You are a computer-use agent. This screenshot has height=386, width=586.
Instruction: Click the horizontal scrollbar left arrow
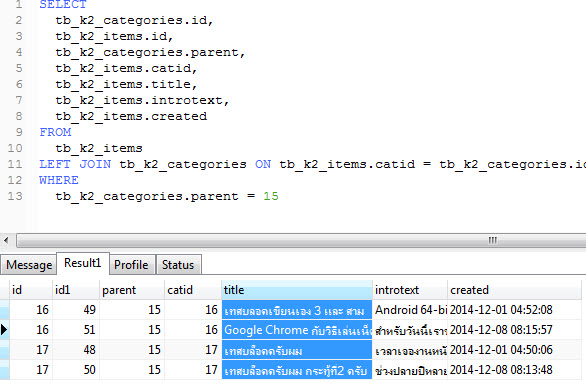[6, 240]
